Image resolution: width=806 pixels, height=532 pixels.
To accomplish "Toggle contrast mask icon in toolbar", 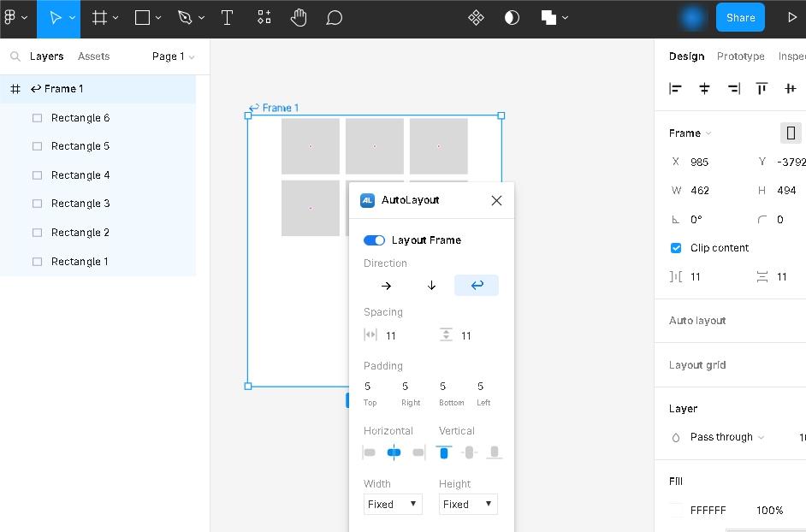I will point(512,18).
